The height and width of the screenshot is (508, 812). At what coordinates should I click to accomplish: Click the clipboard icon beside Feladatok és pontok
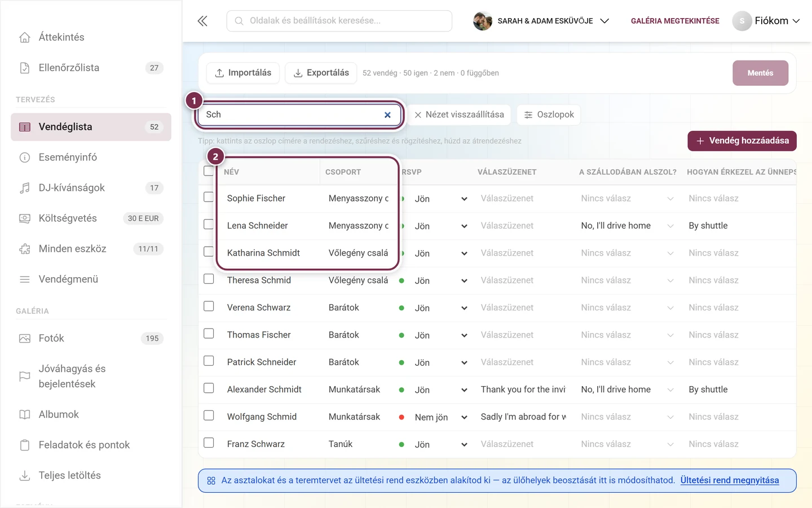click(25, 445)
